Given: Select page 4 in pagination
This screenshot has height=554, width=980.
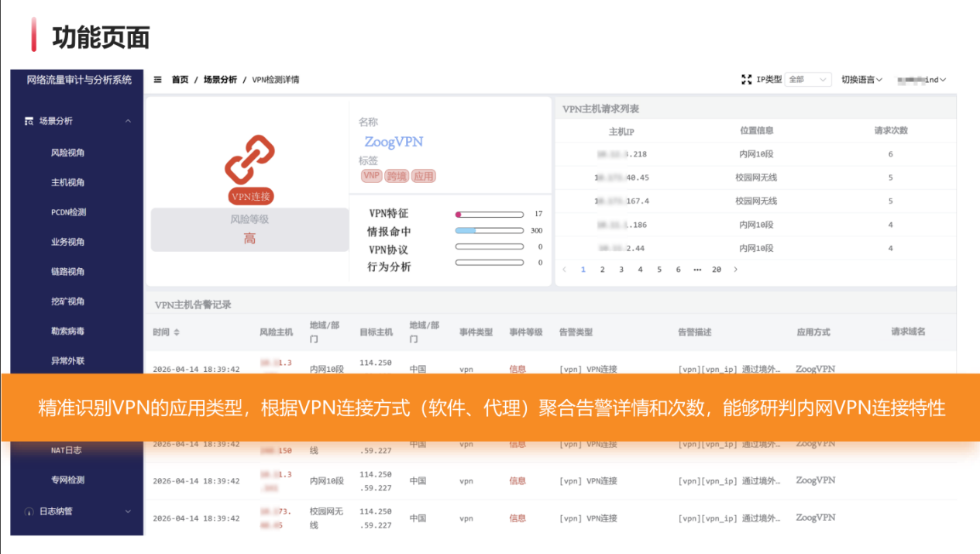Looking at the screenshot, I should pos(640,270).
